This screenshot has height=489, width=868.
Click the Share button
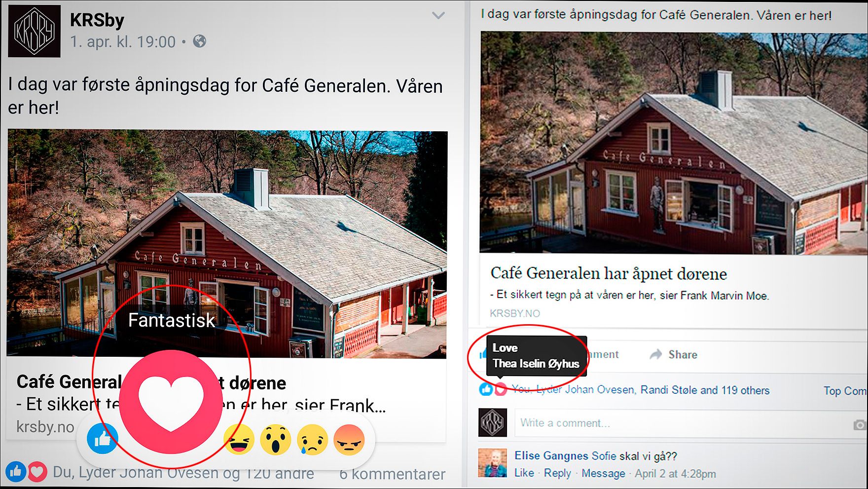pyautogui.click(x=674, y=354)
